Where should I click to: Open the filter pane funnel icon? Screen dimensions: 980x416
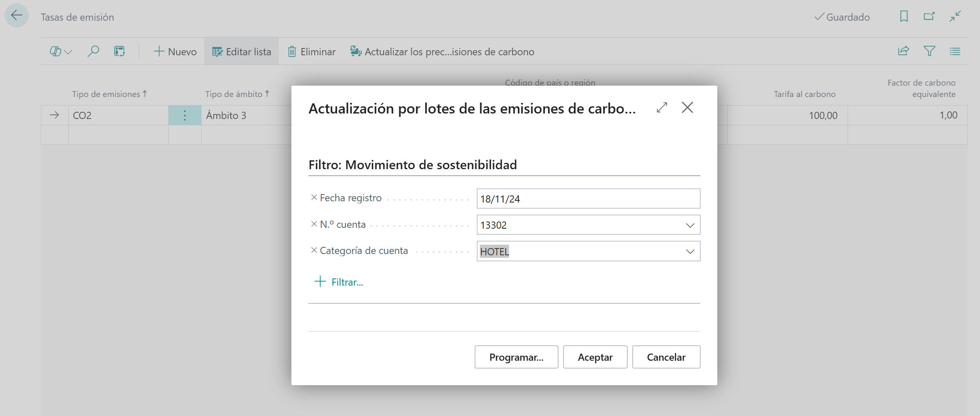tap(929, 51)
